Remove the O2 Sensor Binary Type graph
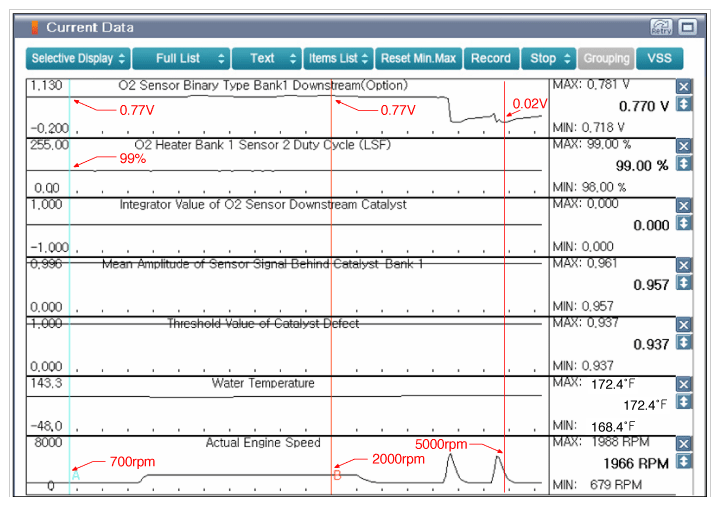720x506 pixels. (684, 87)
